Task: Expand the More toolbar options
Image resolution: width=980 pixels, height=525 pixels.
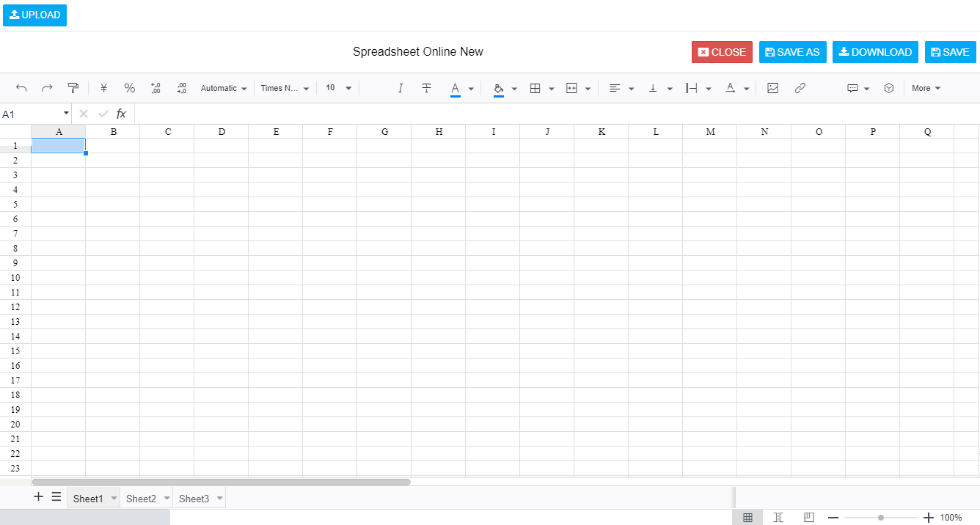Action: pyautogui.click(x=926, y=88)
